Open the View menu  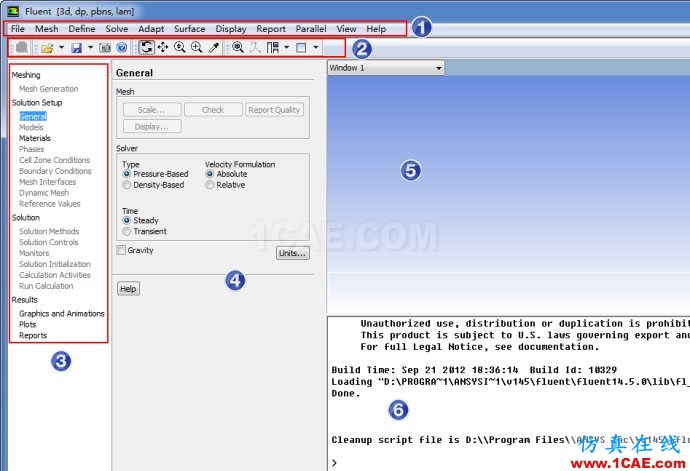pyautogui.click(x=346, y=29)
